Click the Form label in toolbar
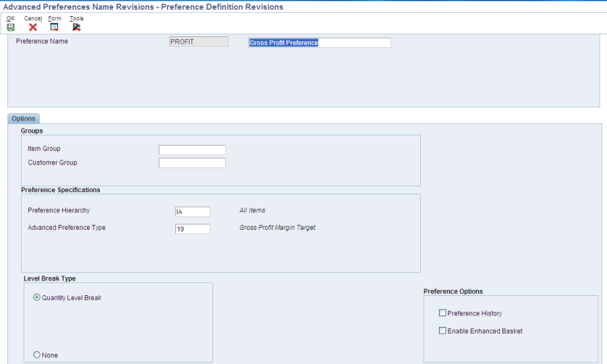Screen dimensions: 607x364 tap(55, 18)
